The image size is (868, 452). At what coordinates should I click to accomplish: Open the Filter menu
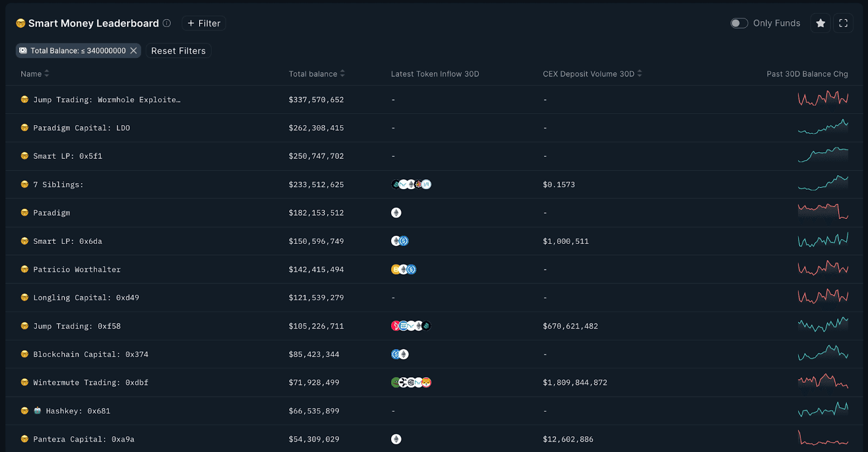(x=204, y=23)
